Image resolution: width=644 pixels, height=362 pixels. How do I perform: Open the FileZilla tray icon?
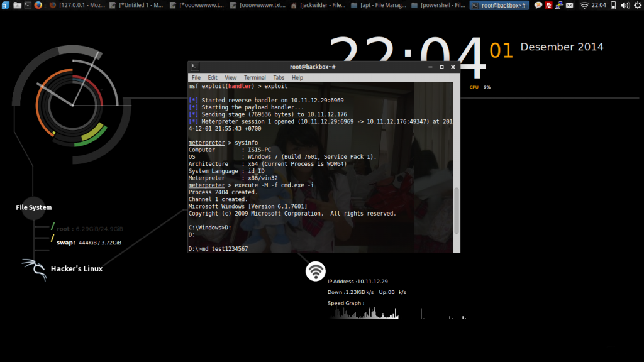click(548, 5)
